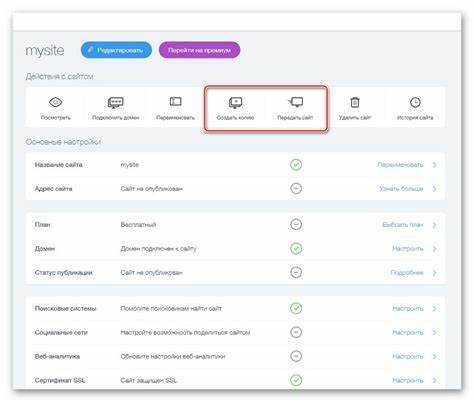Click green checkmark status for Название сайта
Image resolution: width=474 pixels, height=402 pixels.
click(x=296, y=165)
